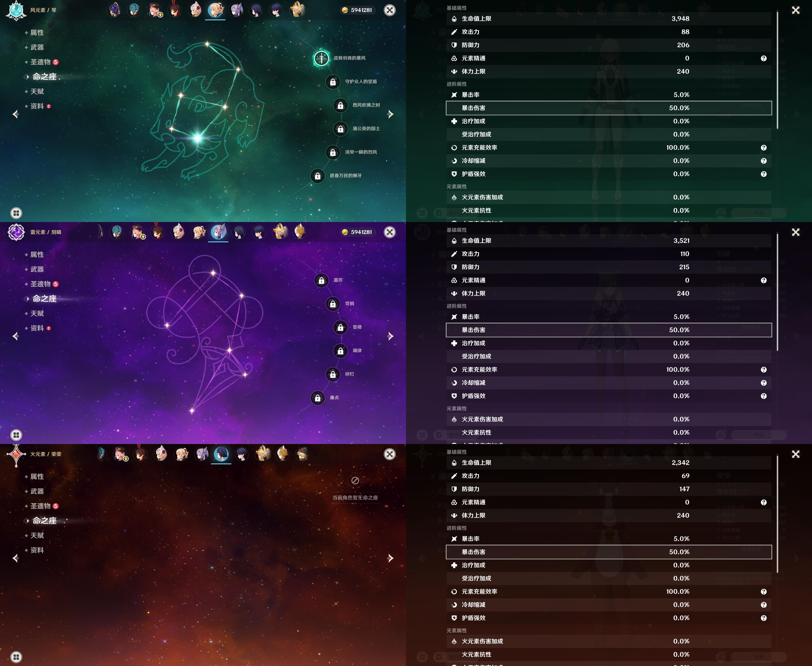Select the blonde avatar in 刻晴's character bar
The width and height of the screenshot is (812, 666).
click(198, 232)
